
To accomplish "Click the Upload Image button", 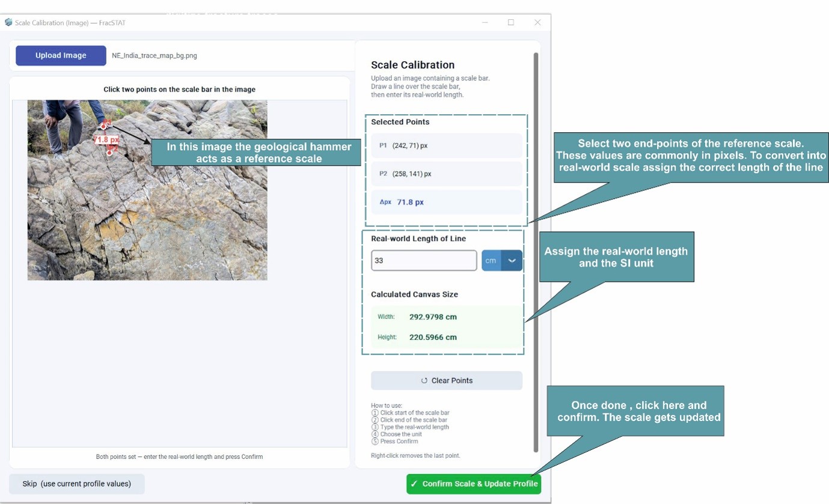I will (61, 55).
